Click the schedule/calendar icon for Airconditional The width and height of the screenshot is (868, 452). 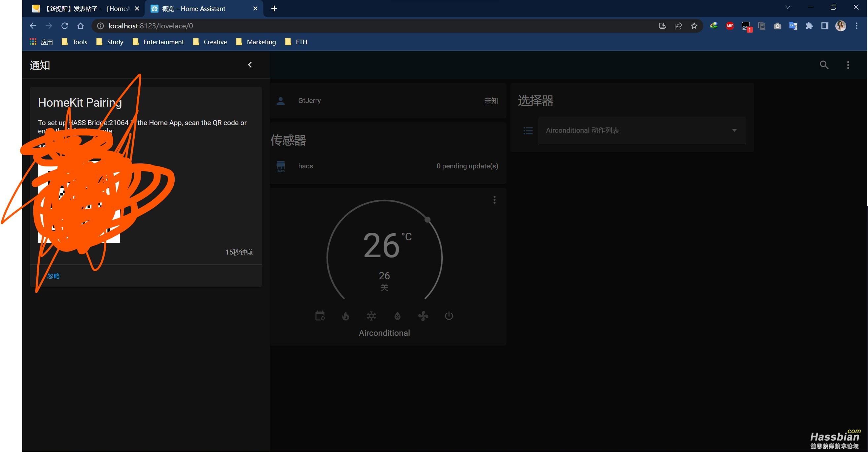pos(320,315)
